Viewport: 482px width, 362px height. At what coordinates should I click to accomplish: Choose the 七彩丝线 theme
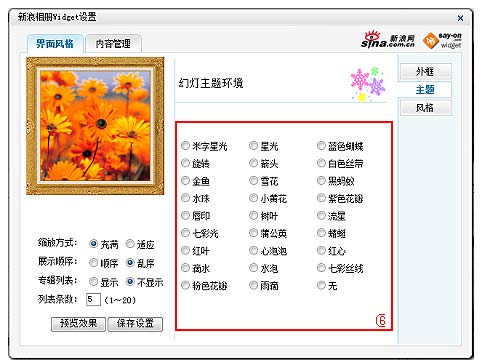click(321, 268)
